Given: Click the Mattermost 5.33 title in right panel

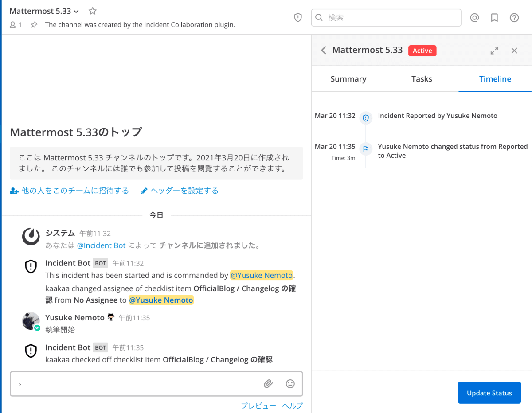Looking at the screenshot, I should (x=368, y=50).
